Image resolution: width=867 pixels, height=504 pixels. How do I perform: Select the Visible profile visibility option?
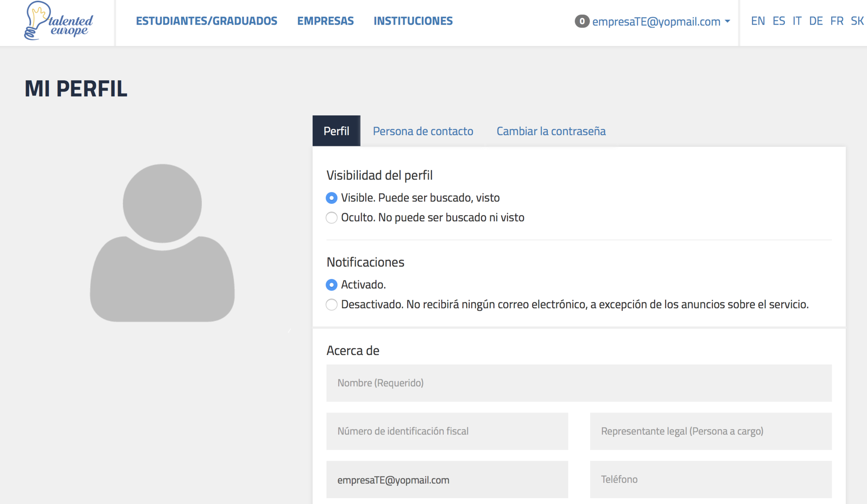point(332,198)
